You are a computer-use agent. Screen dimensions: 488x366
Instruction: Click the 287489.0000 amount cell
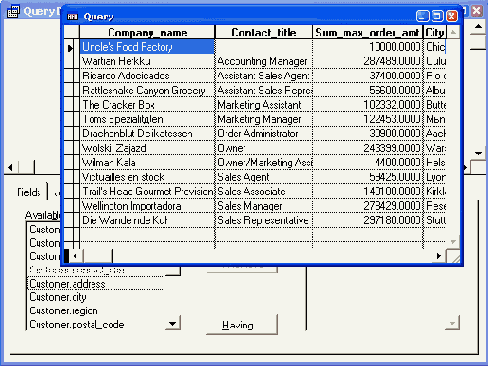(368, 61)
